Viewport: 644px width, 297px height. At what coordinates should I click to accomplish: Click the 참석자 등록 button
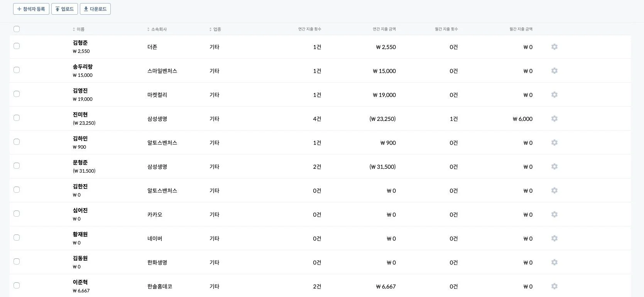31,9
